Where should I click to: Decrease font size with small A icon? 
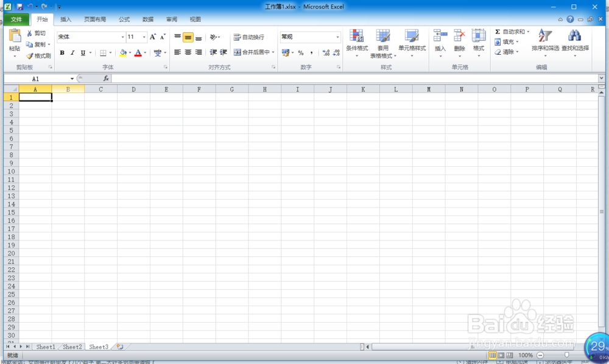point(163,37)
